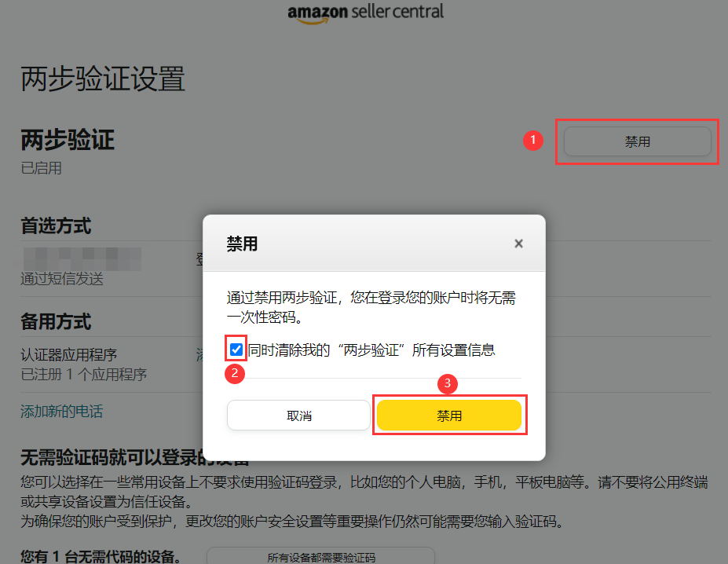
Task: Close the 禁用 dialog with the X icon
Action: click(518, 244)
